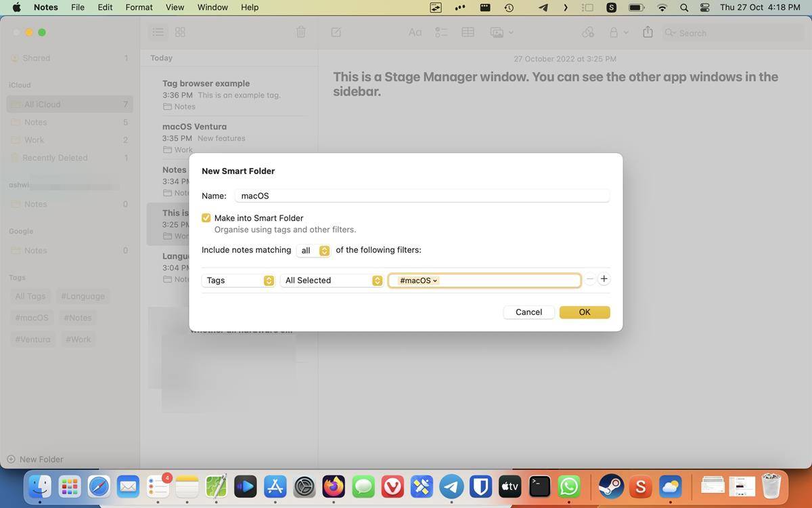Confirm with the OK button

click(584, 312)
